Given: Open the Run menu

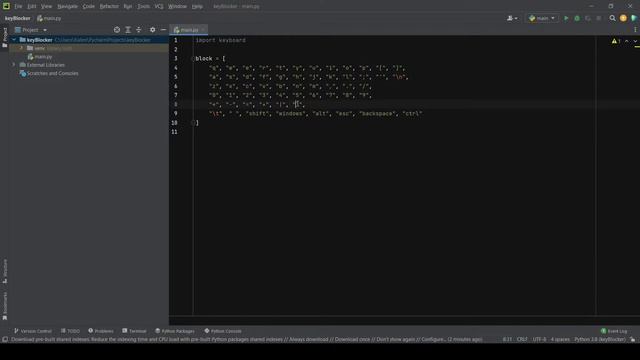Looking at the screenshot, I should click(128, 7).
